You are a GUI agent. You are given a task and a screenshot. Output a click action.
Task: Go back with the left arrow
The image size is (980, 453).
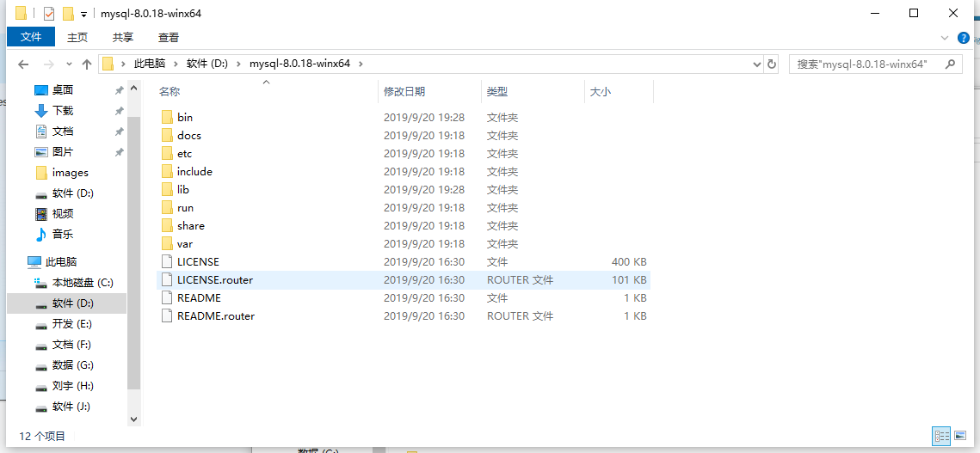pyautogui.click(x=24, y=64)
